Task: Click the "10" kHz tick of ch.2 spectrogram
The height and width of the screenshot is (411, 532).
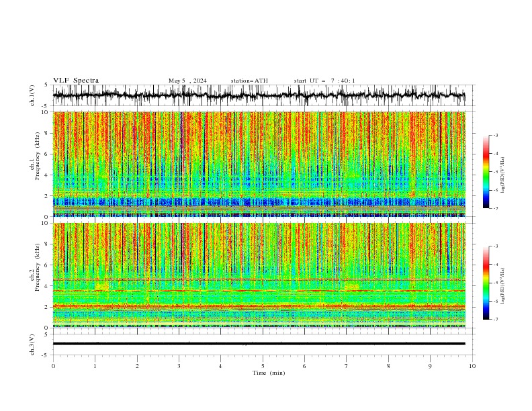Action: [x=46, y=223]
